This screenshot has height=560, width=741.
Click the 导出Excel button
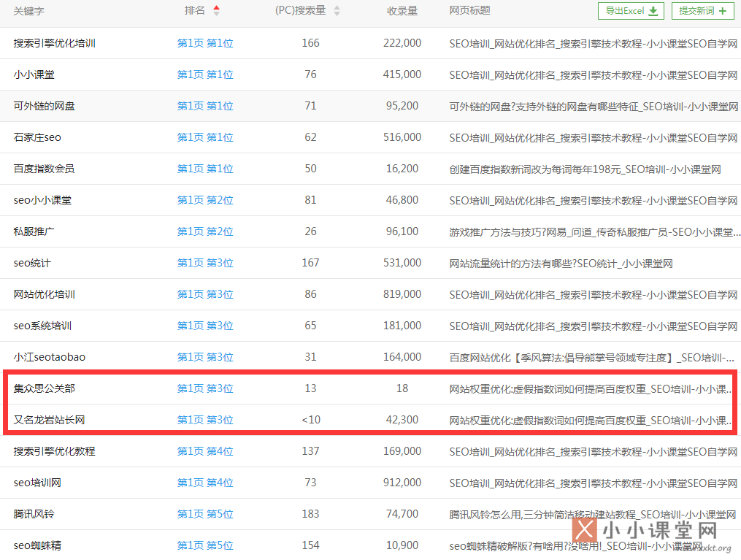point(631,11)
